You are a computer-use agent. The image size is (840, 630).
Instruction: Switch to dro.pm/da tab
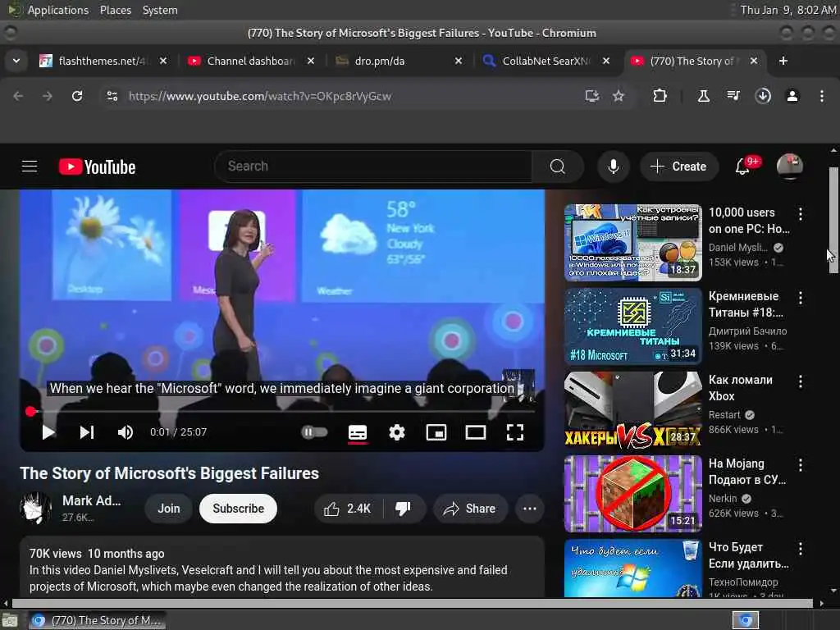399,61
